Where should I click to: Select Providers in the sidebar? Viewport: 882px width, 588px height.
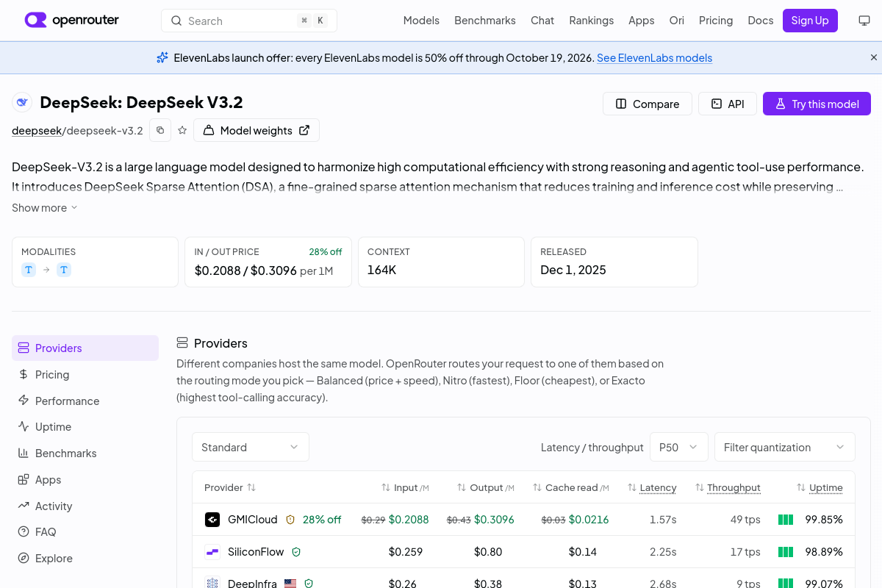tap(85, 348)
